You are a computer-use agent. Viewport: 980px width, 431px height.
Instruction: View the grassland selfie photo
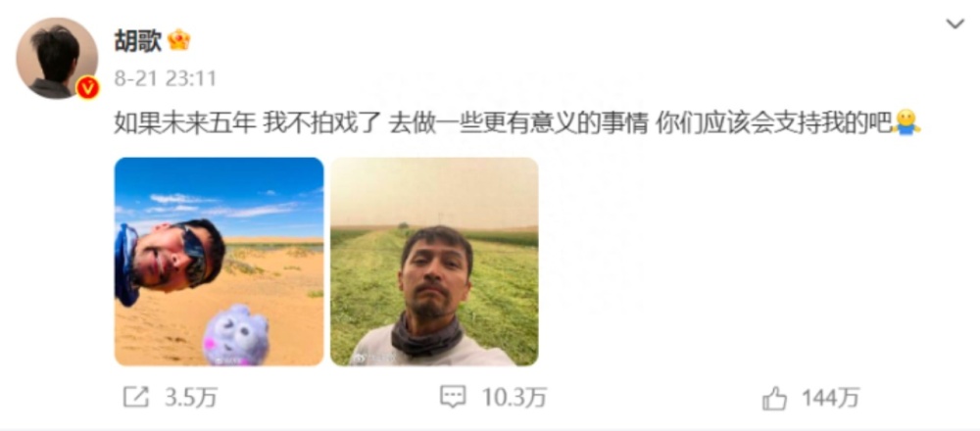pos(434,262)
